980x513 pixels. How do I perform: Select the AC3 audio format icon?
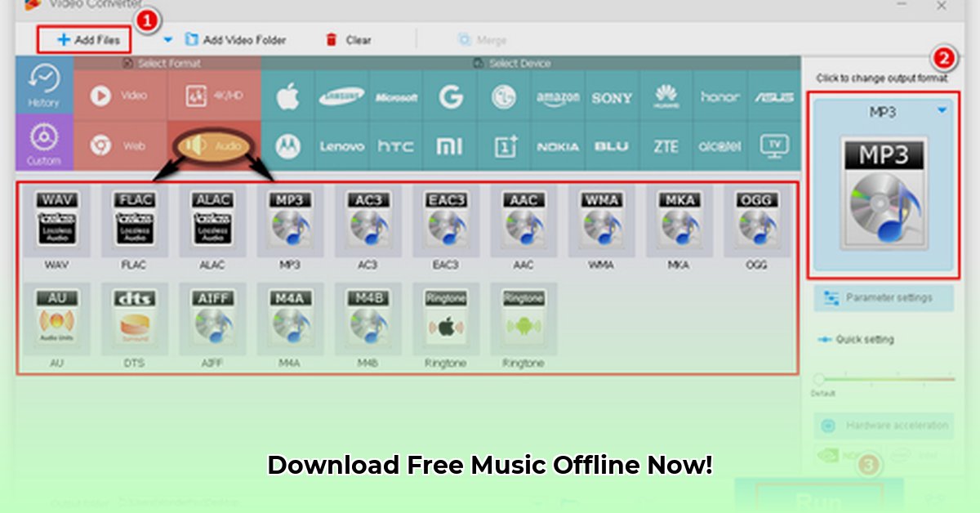coord(367,221)
